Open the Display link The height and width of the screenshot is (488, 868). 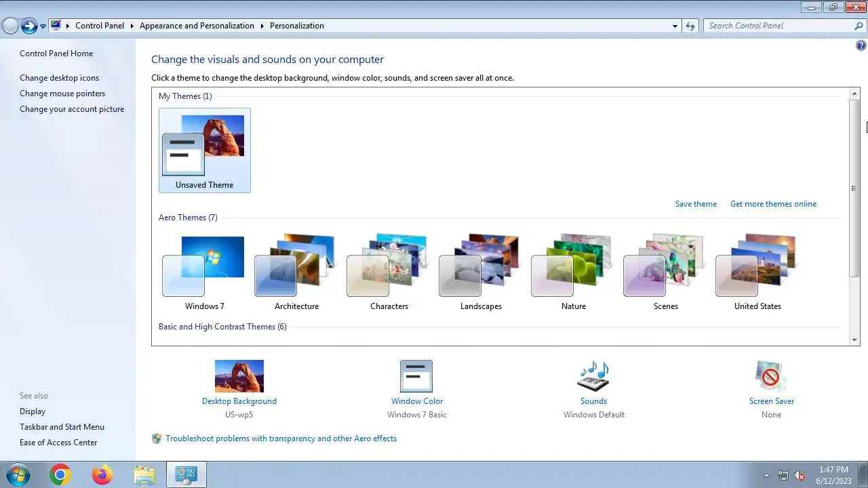click(33, 411)
